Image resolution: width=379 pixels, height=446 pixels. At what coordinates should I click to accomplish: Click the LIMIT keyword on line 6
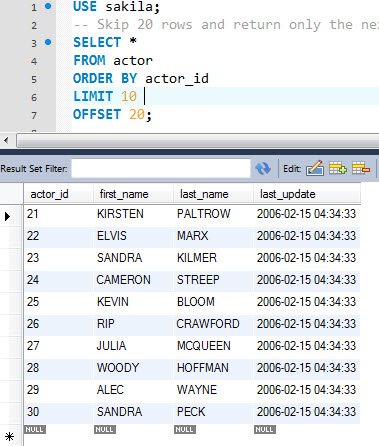(93, 96)
